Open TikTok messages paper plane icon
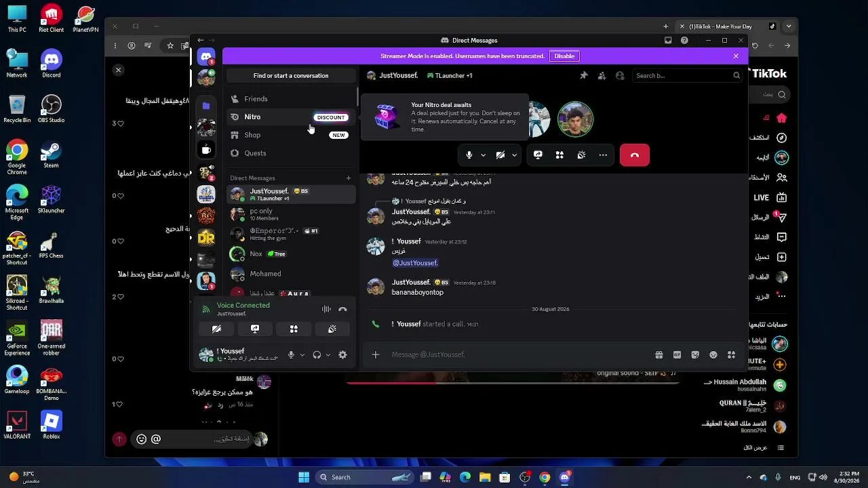Screen dimensions: 868x488 [x=781, y=218]
